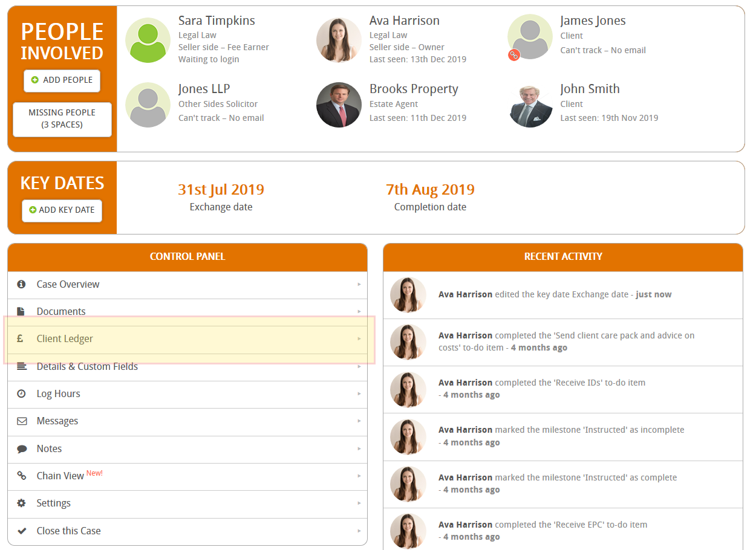Image resolution: width=756 pixels, height=550 pixels.
Task: Select the £ Client Ledger icon
Action: [22, 338]
